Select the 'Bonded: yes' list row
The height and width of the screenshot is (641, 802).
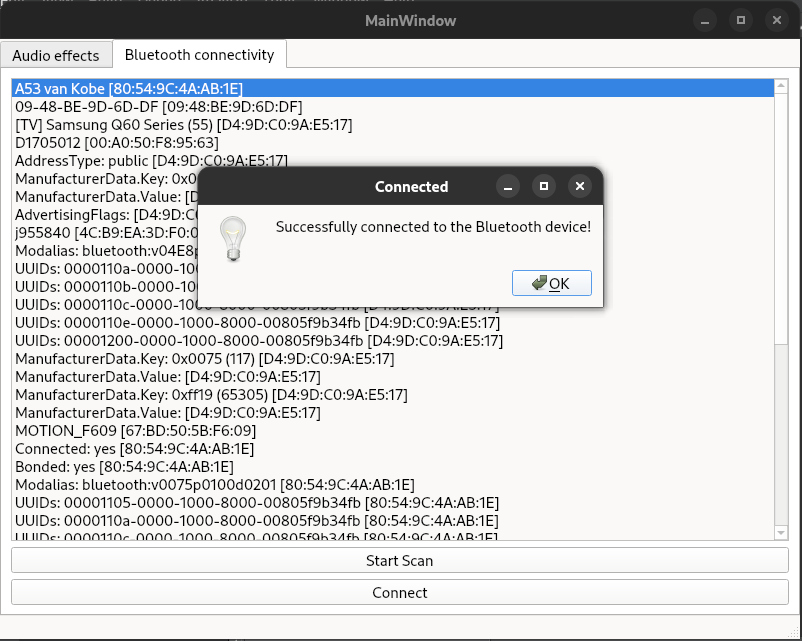tap(124, 467)
